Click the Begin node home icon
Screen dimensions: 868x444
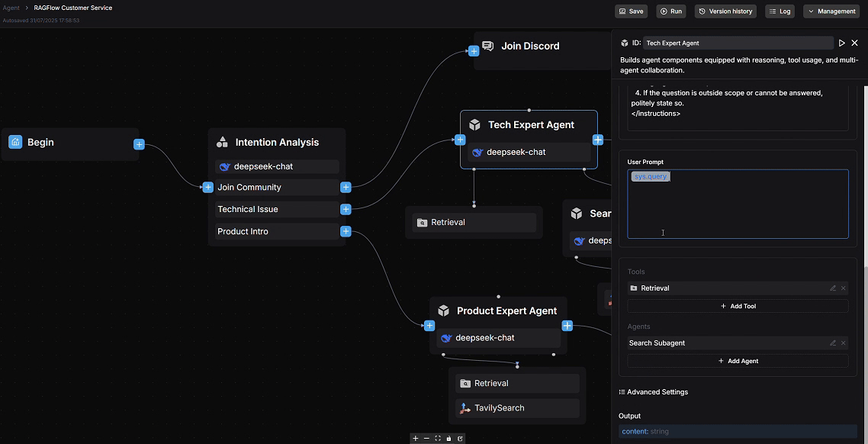15,142
